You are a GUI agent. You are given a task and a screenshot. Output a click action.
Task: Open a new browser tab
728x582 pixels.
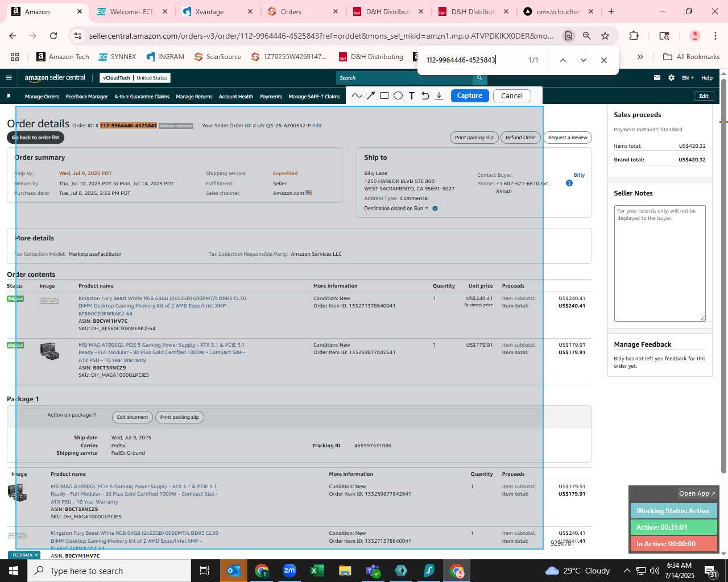click(611, 11)
